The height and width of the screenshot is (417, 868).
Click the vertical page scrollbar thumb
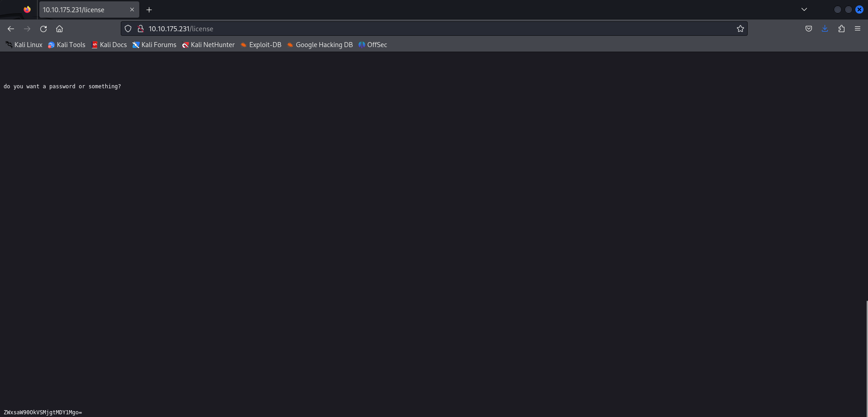pos(867,359)
